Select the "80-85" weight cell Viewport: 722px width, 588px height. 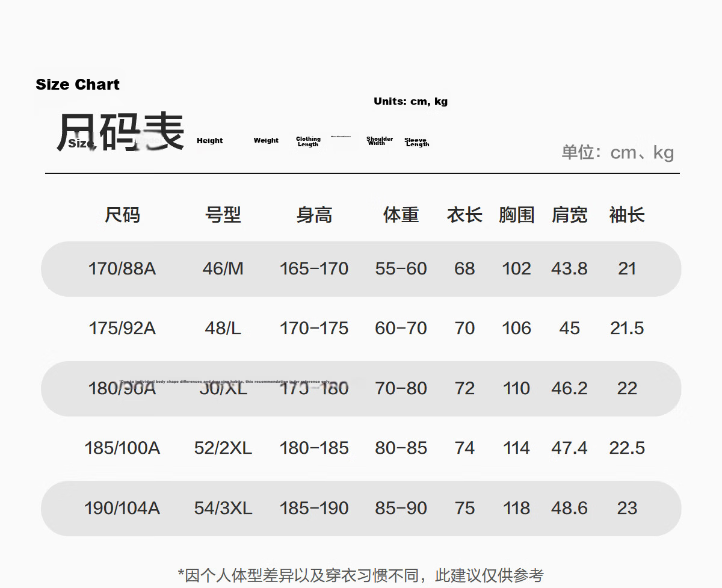[401, 448]
